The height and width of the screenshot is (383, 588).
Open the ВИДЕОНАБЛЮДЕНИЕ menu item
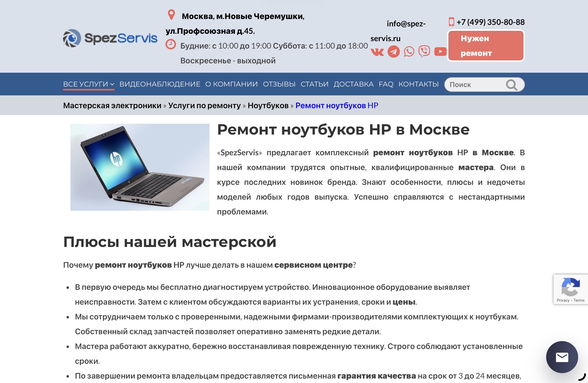[x=160, y=84]
